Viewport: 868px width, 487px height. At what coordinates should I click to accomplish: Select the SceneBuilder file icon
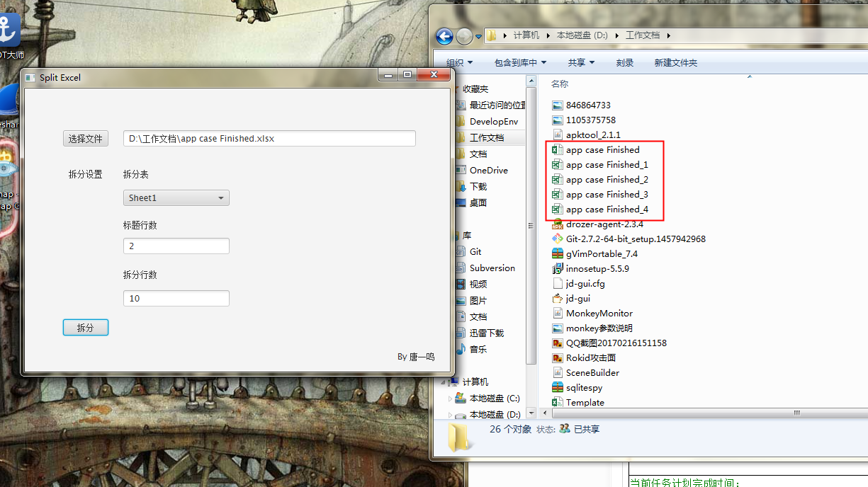point(558,373)
